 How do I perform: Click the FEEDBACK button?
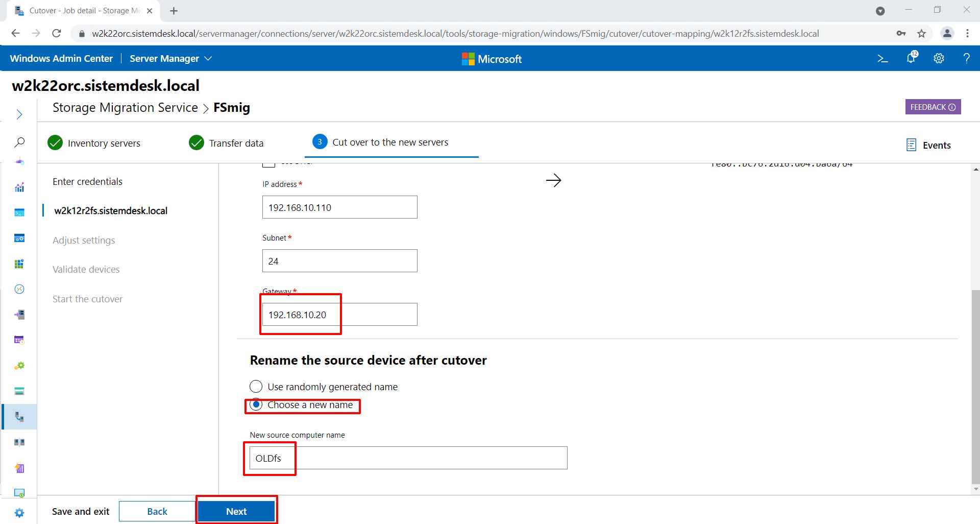point(933,107)
